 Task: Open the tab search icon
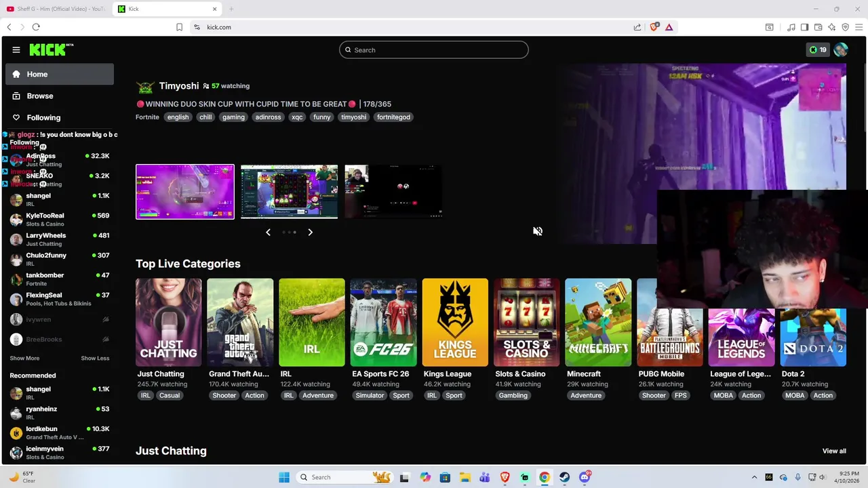(x=770, y=27)
